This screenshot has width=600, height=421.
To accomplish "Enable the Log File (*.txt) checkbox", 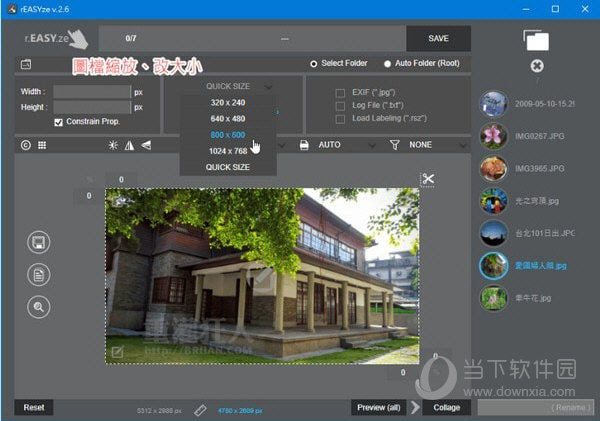I will pos(340,106).
